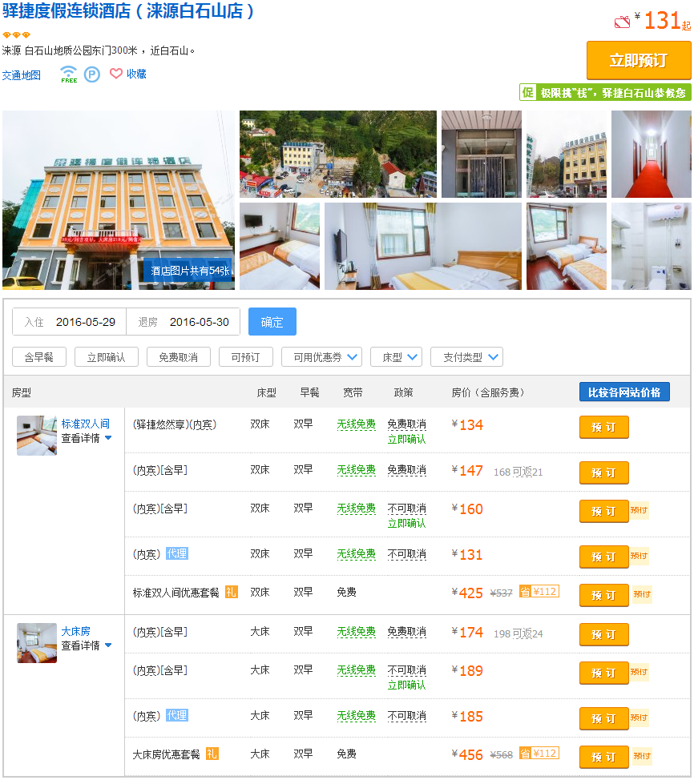This screenshot has width=694, height=784.
Task: Open the twin-bed room photo
Action: tap(567, 246)
